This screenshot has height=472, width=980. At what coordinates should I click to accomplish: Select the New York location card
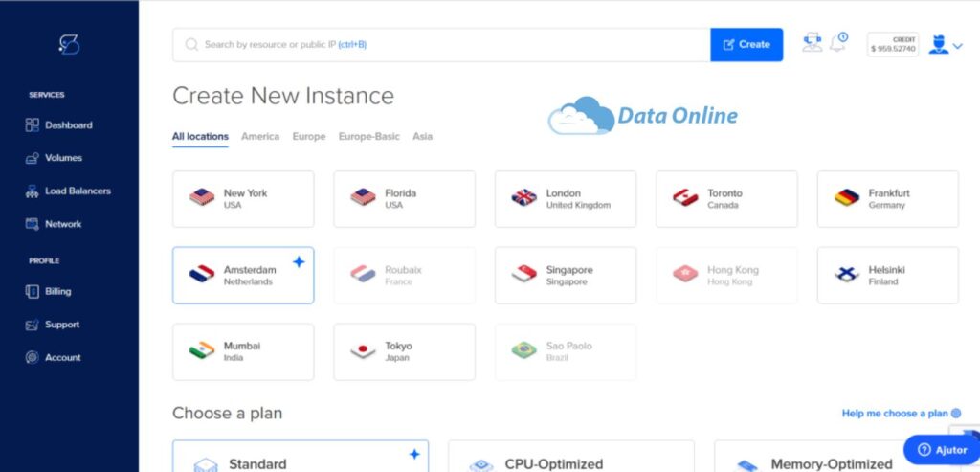click(243, 199)
